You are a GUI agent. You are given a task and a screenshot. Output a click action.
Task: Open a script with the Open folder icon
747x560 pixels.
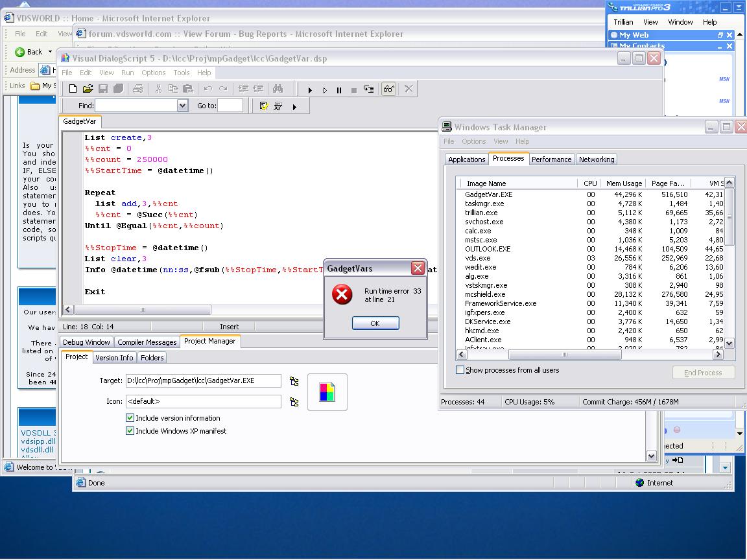click(x=88, y=89)
